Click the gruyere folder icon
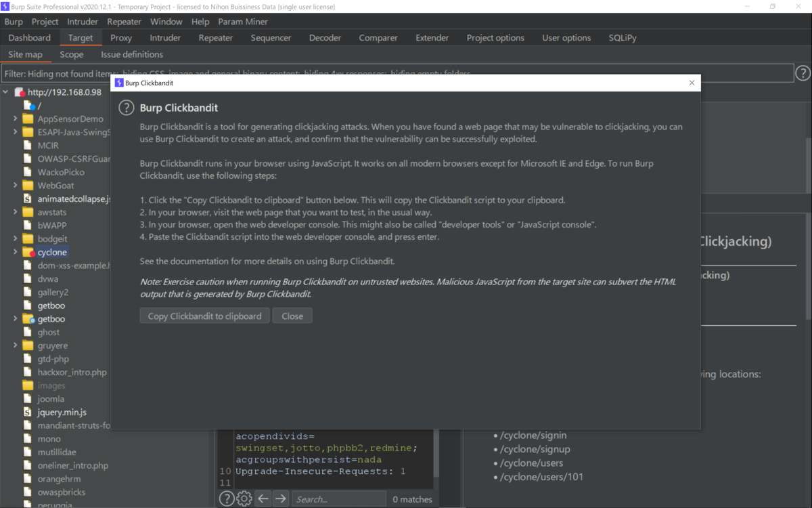Viewport: 812px width, 508px height. pos(28,345)
